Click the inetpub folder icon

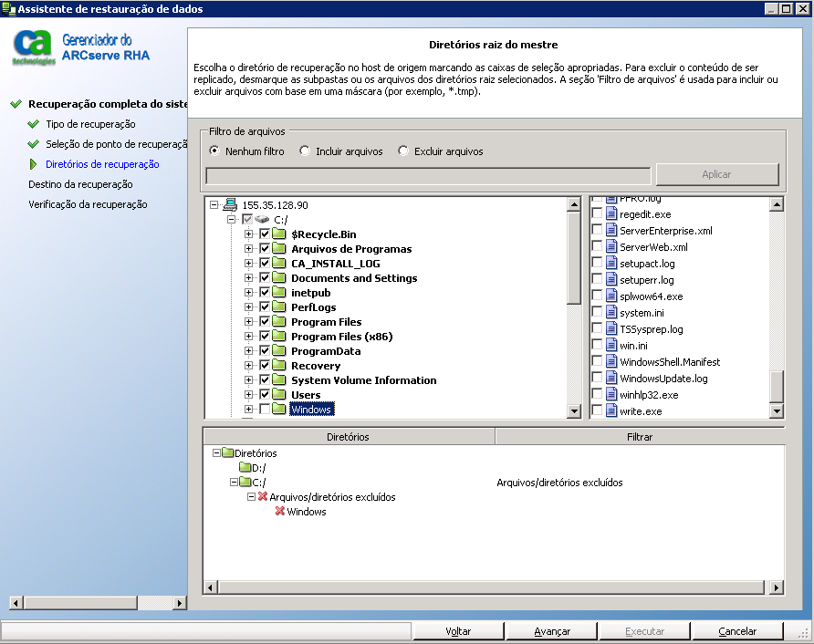pyautogui.click(x=279, y=293)
